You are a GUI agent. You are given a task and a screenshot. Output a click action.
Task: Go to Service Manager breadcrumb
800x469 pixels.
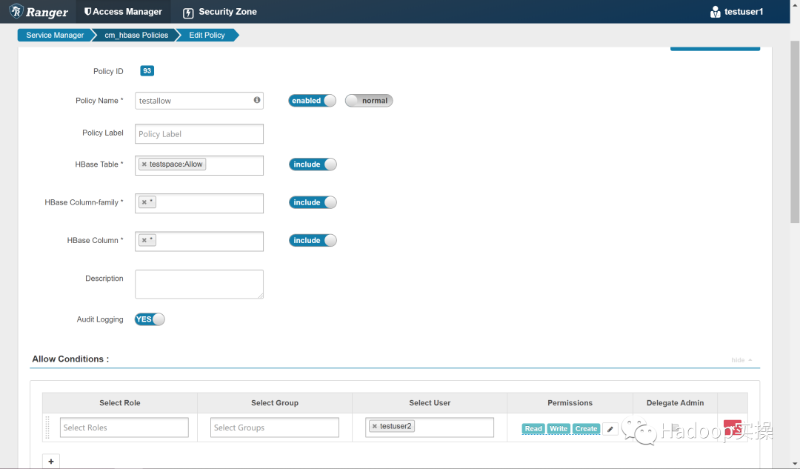click(x=55, y=35)
